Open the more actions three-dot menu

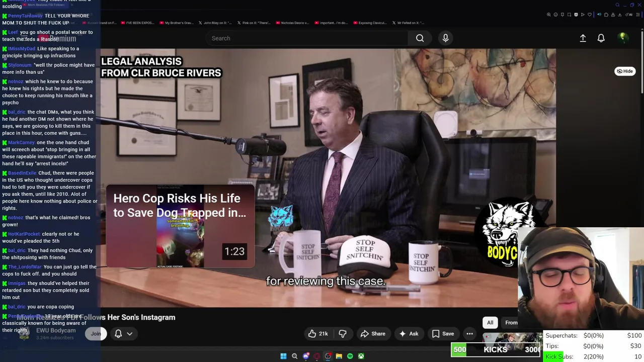(469, 334)
